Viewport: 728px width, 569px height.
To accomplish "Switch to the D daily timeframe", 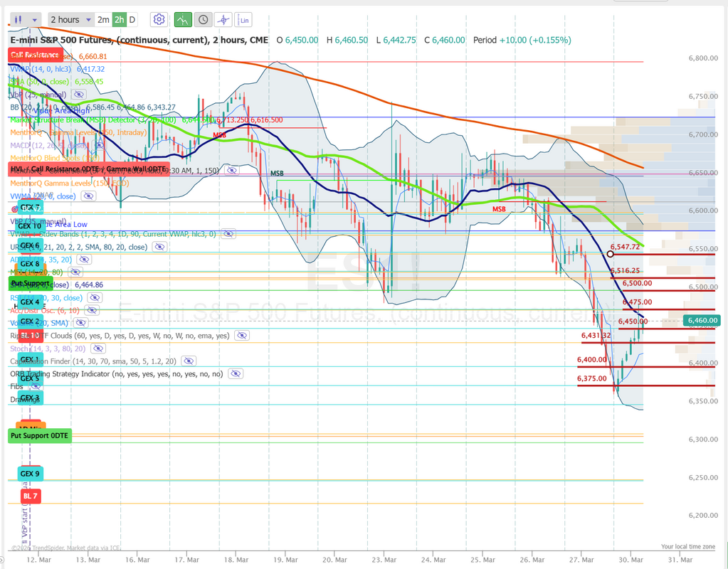I will click(132, 19).
